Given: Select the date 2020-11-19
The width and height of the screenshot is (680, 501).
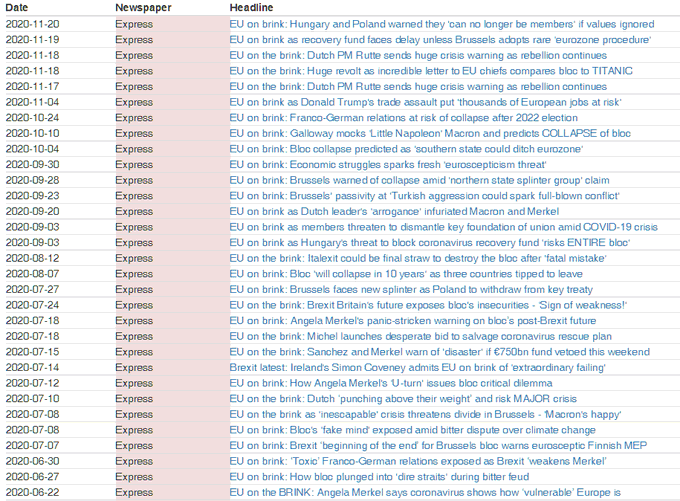Looking at the screenshot, I should pyautogui.click(x=33, y=40).
